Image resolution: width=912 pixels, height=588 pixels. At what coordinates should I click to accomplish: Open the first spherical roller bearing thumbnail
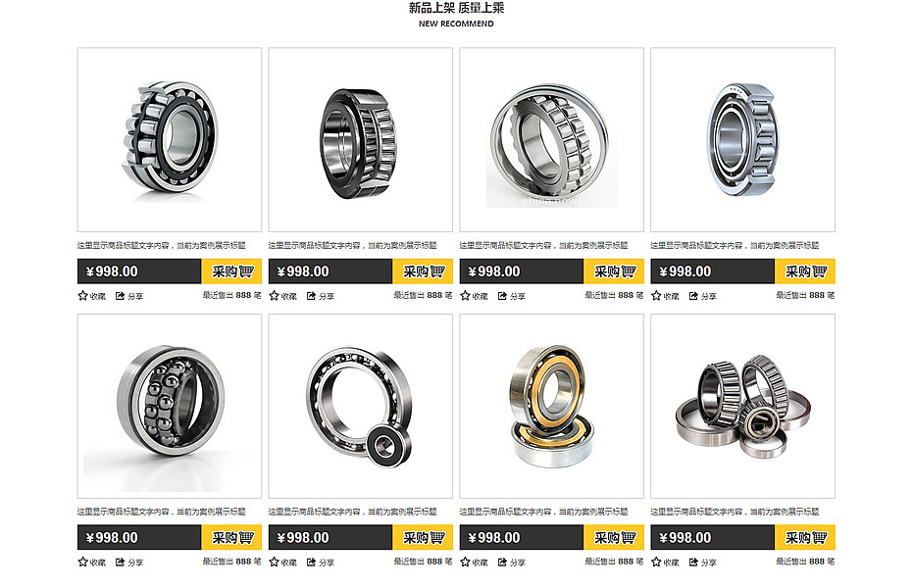point(170,140)
